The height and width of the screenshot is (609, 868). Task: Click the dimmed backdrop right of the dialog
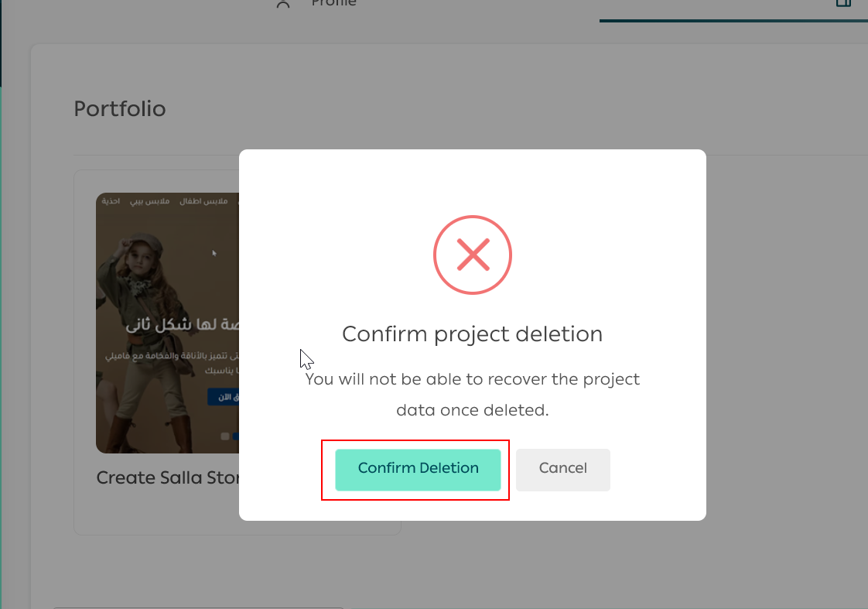(781, 348)
